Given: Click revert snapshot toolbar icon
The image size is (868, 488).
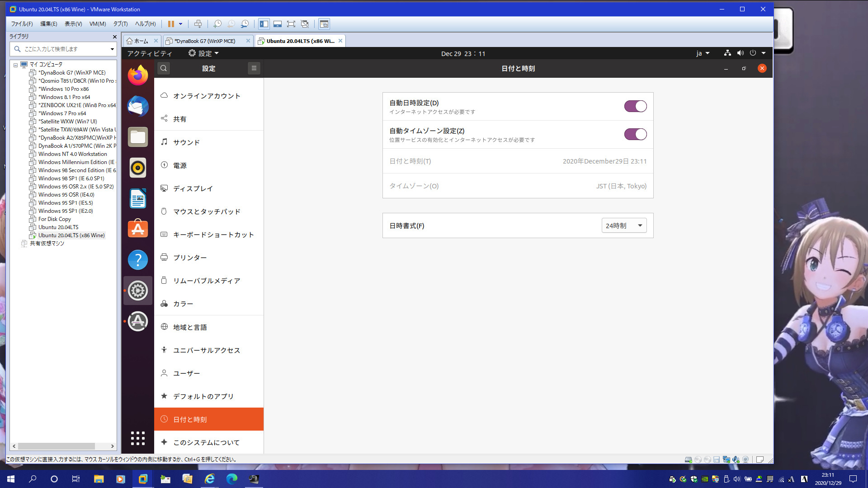Looking at the screenshot, I should (x=231, y=24).
